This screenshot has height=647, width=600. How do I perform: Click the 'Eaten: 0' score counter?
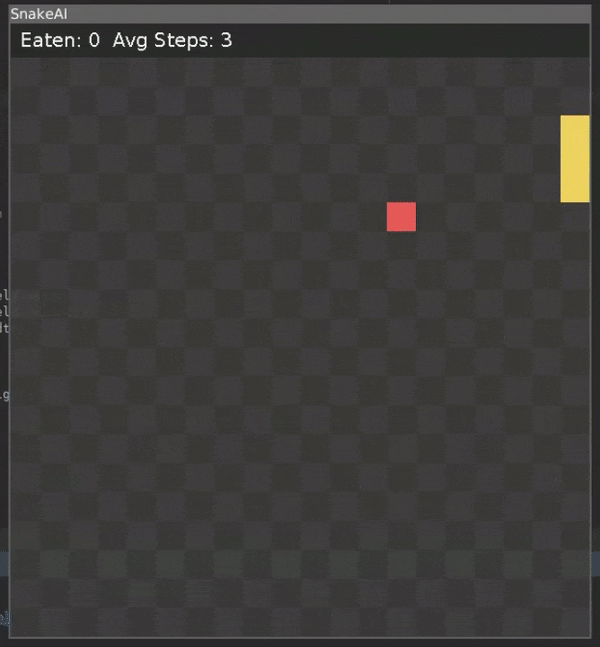coord(60,40)
